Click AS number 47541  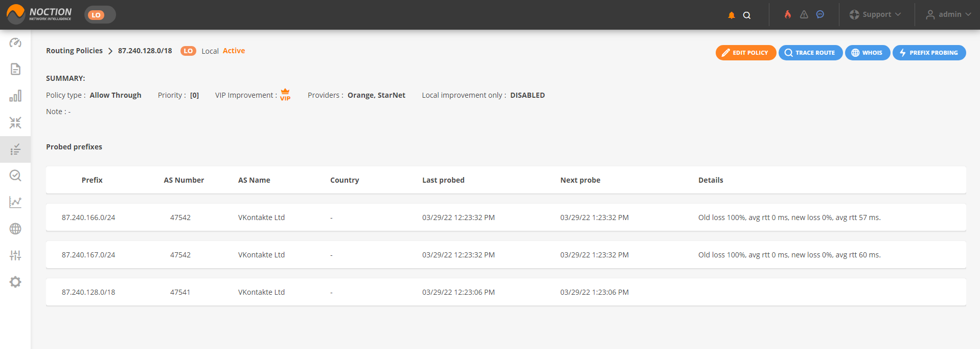180,292
